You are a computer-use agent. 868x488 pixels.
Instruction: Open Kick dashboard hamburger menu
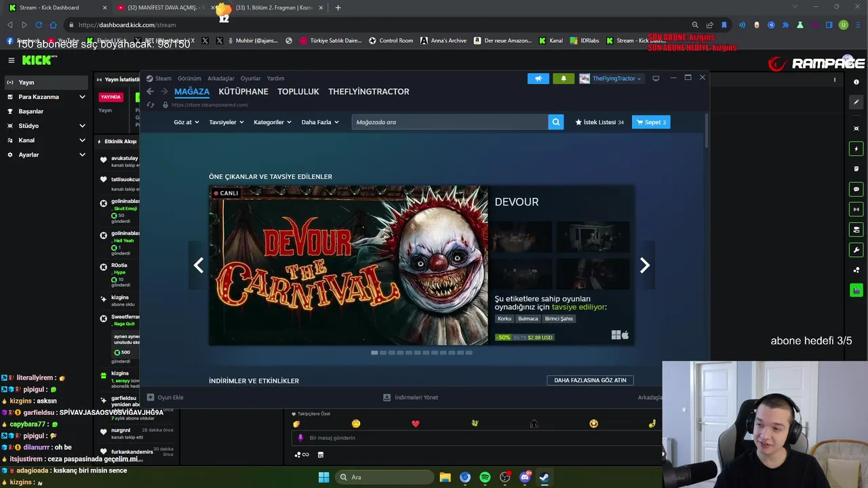point(11,60)
